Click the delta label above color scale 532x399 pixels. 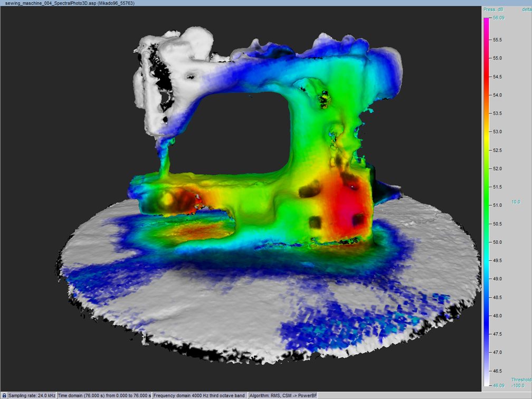click(526, 9)
